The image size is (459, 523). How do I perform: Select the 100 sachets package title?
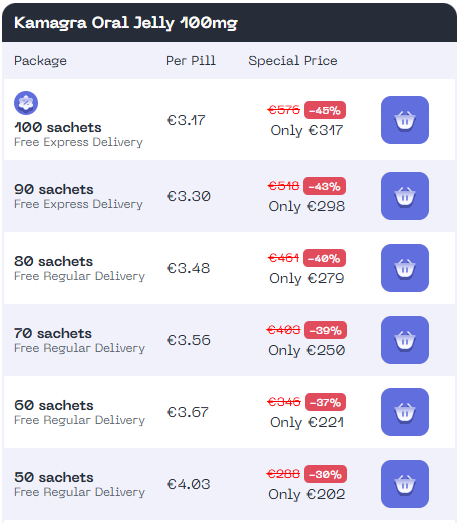[x=58, y=127]
